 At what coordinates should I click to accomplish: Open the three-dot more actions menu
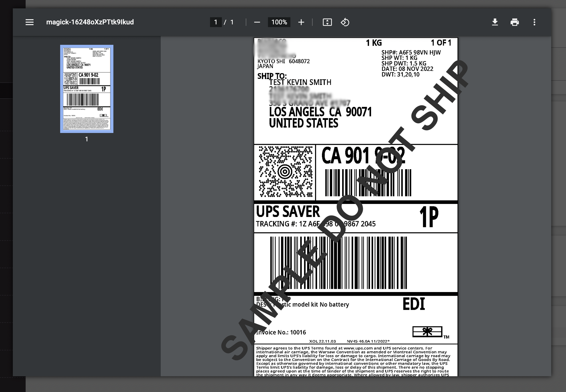[534, 22]
